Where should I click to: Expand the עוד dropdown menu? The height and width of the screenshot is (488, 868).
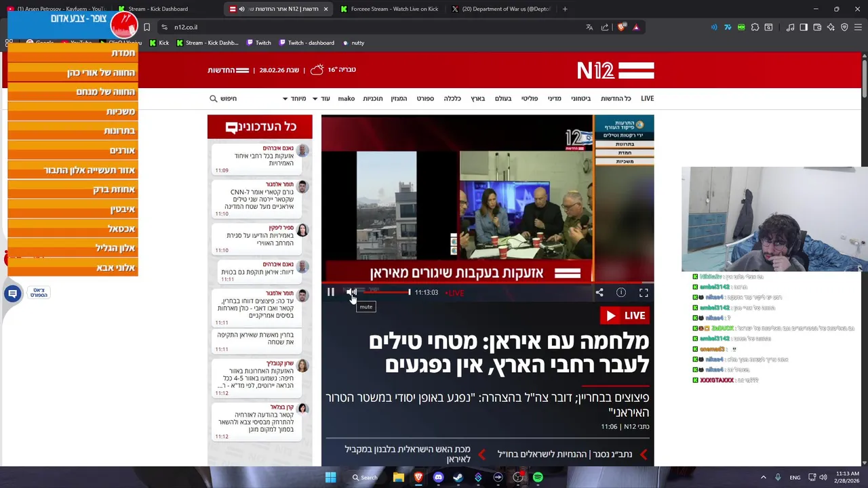321,98
